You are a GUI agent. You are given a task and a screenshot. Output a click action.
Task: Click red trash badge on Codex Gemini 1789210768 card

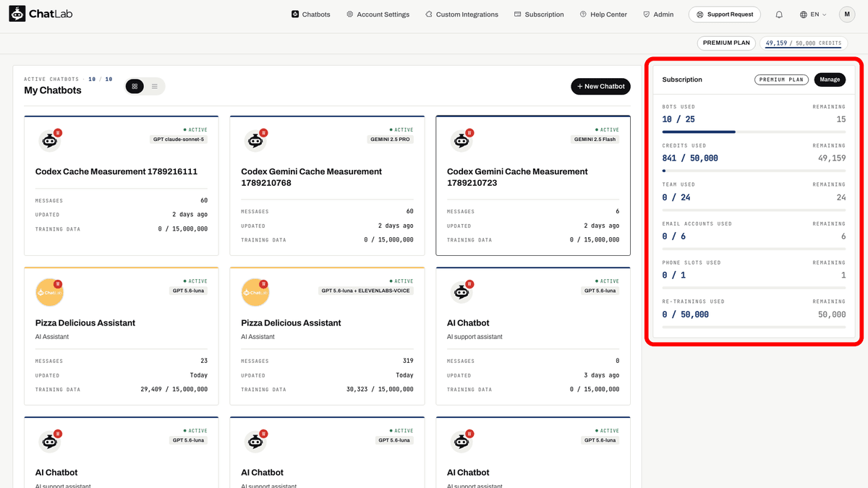[x=264, y=132]
